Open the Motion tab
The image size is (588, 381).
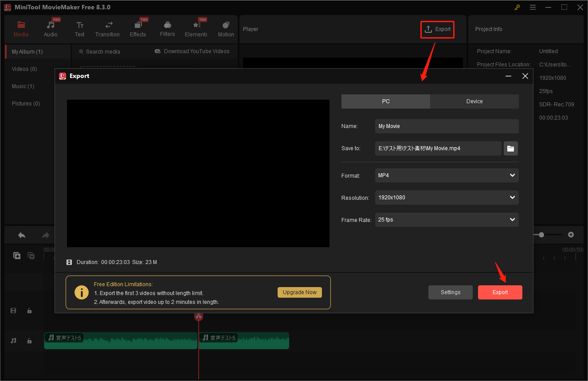pos(226,29)
